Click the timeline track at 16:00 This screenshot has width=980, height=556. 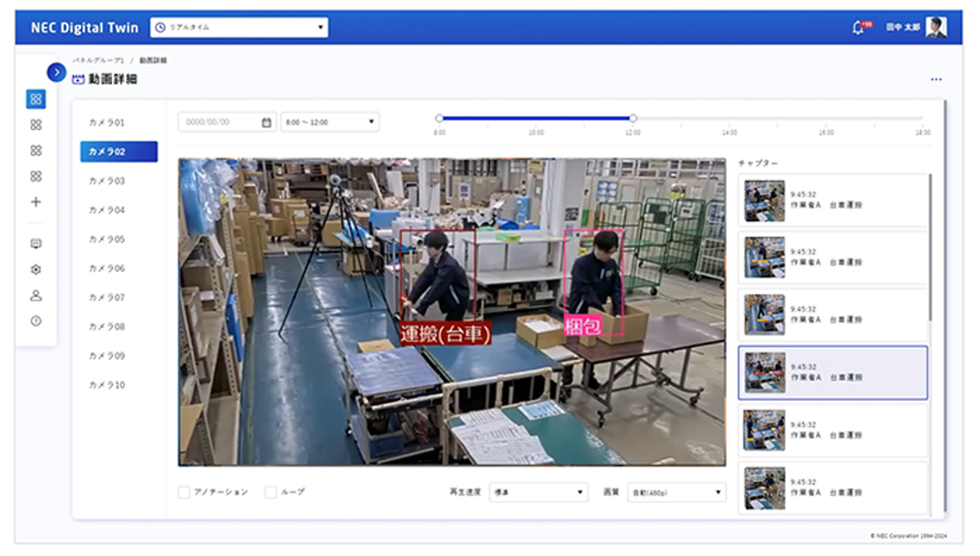(826, 118)
